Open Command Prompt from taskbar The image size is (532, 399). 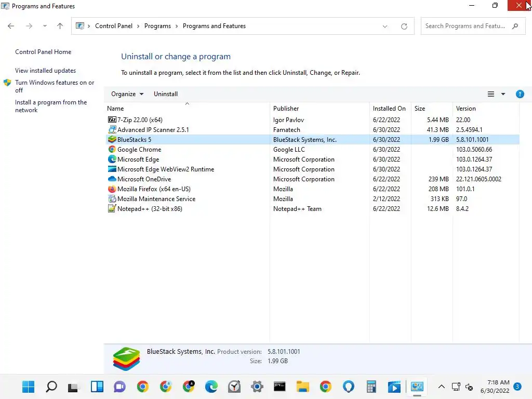pos(280,387)
